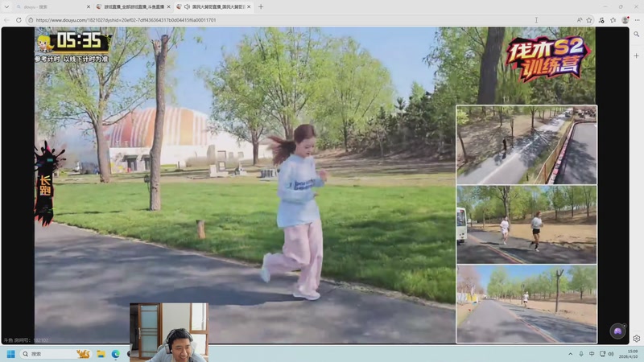Reload the current page
The image size is (644, 362).
[19, 19]
